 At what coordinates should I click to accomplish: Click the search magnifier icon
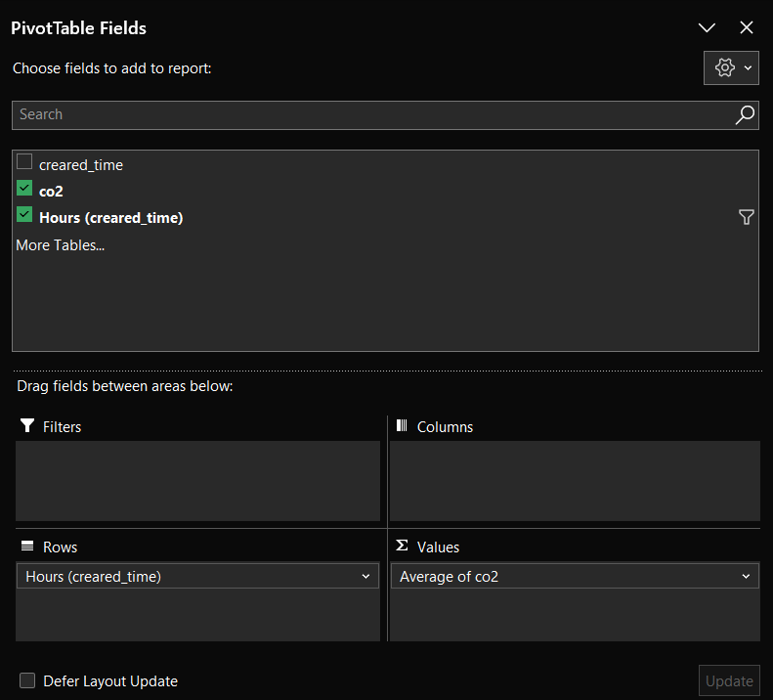point(745,115)
